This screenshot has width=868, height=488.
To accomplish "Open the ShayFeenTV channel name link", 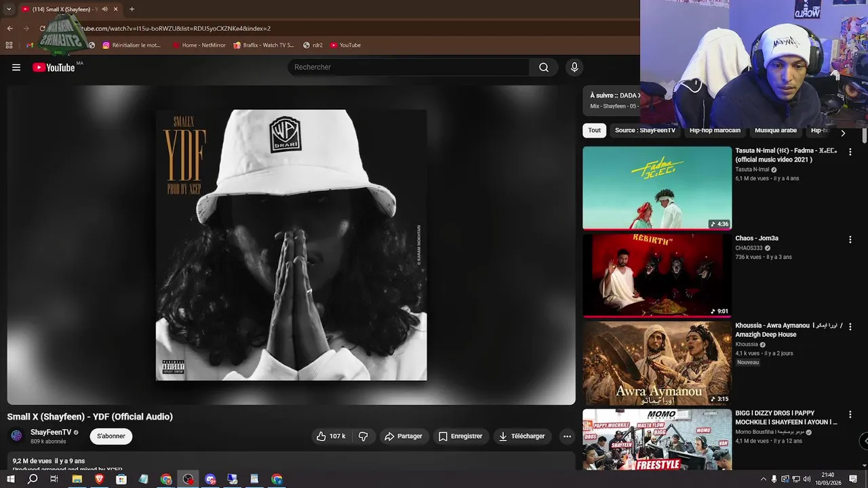I will click(51, 432).
